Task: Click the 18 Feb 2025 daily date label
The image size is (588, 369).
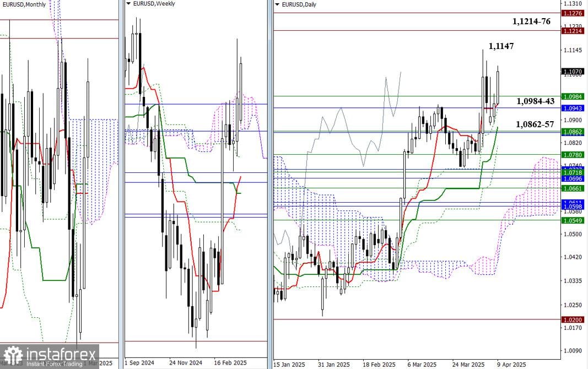Action: coord(379,365)
